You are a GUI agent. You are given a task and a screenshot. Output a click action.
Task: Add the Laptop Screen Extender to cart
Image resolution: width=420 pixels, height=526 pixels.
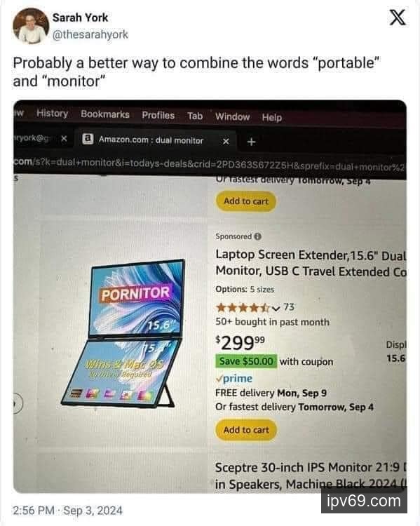246,430
